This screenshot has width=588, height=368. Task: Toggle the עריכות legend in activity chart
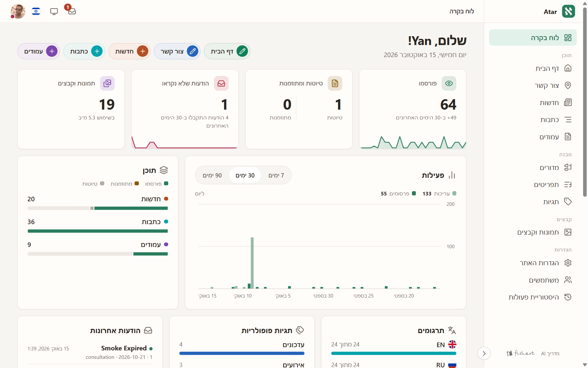tap(439, 193)
